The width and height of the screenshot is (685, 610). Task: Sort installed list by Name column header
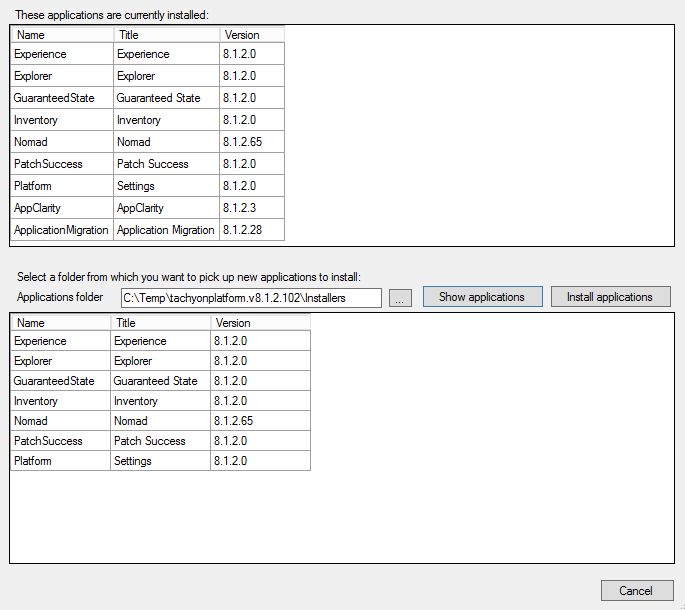pos(62,35)
